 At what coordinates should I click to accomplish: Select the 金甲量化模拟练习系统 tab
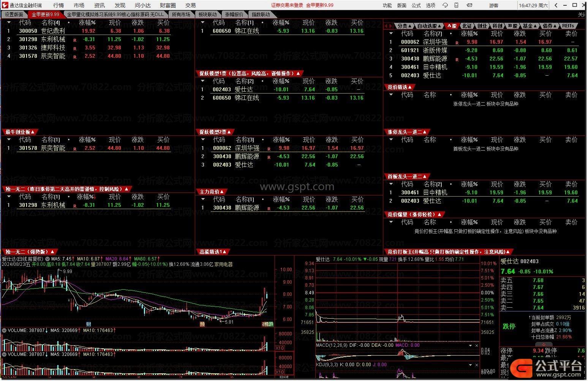click(115, 14)
